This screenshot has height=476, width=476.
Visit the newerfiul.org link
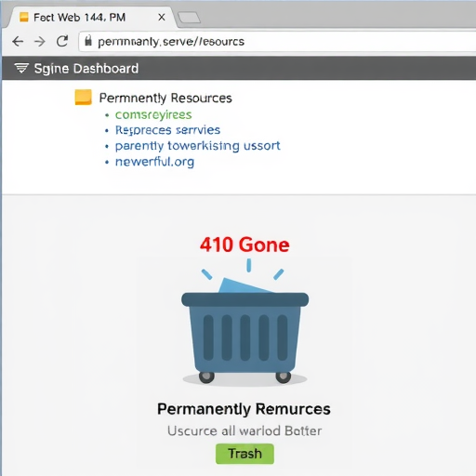[154, 162]
